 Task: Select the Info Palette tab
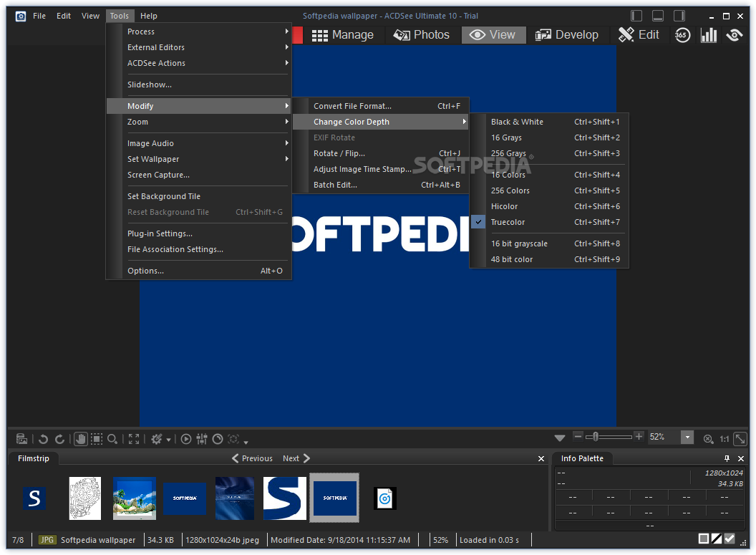coord(582,458)
